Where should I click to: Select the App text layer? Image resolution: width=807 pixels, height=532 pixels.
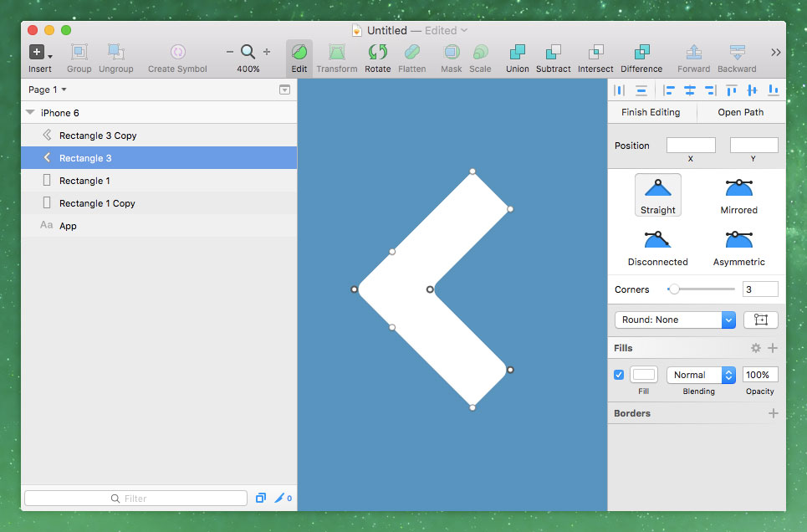tap(68, 226)
